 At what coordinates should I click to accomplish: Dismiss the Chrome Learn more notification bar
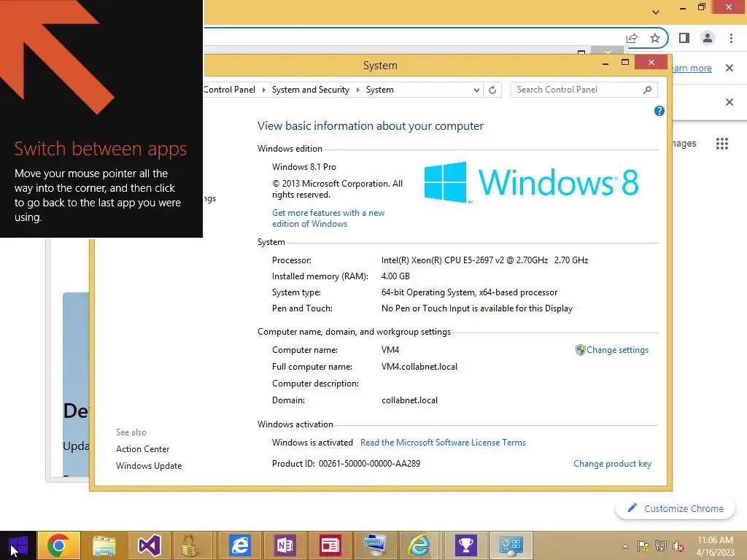click(x=729, y=68)
